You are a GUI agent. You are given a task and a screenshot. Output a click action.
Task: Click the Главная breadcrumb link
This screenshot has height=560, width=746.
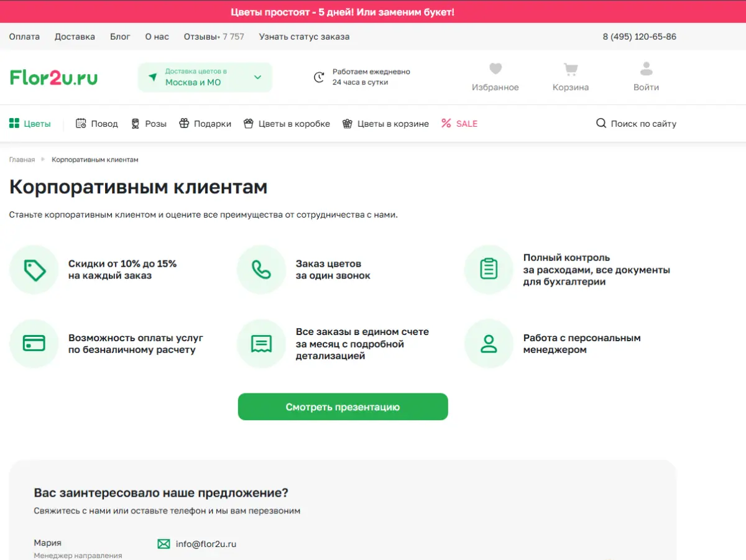pos(22,160)
